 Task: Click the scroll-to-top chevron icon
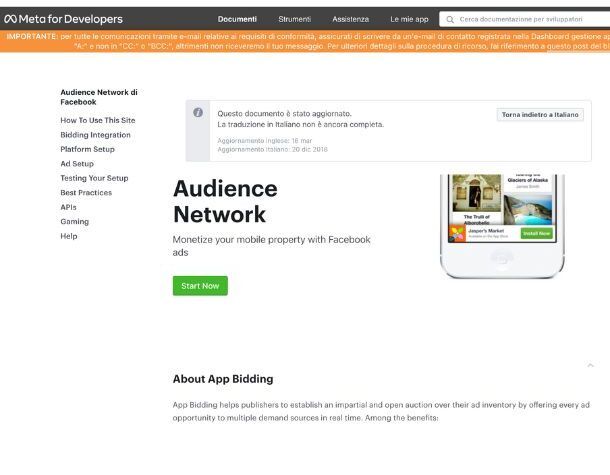click(590, 365)
